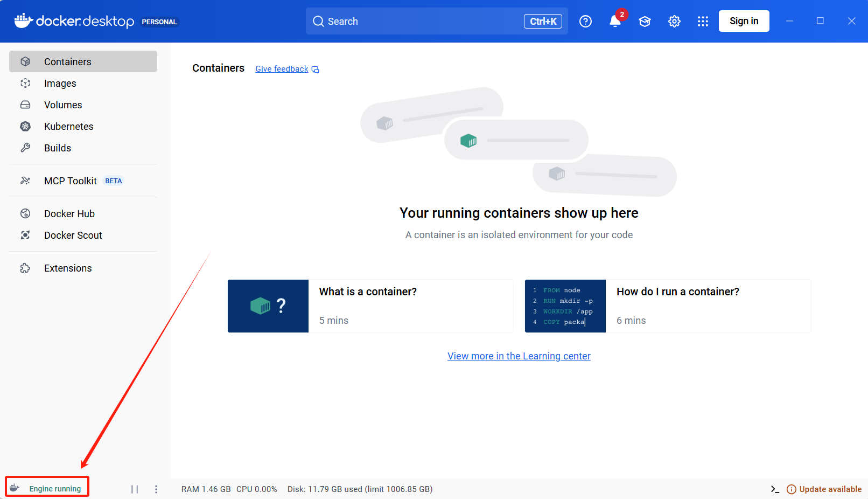868x499 pixels.
Task: Open notifications bell with 2 badge
Action: (x=615, y=20)
